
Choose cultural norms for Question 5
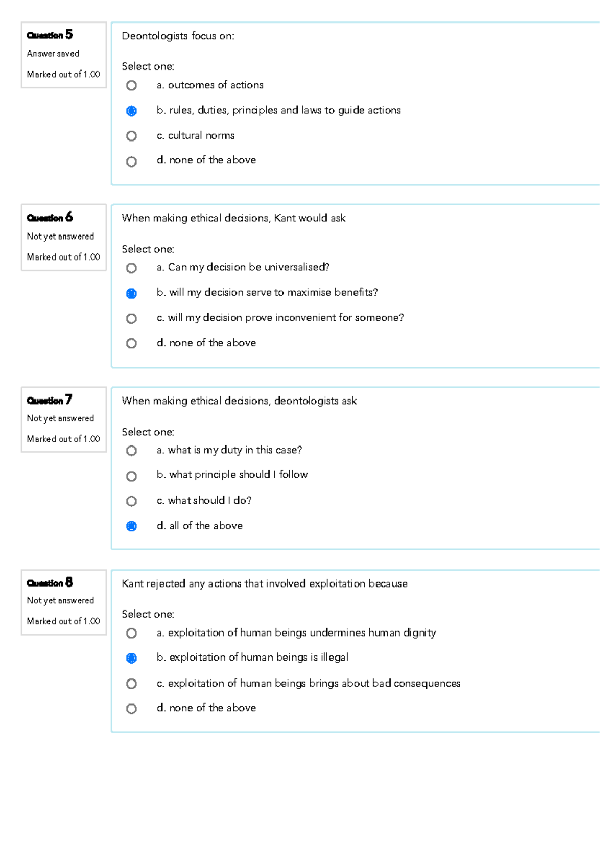[132, 136]
